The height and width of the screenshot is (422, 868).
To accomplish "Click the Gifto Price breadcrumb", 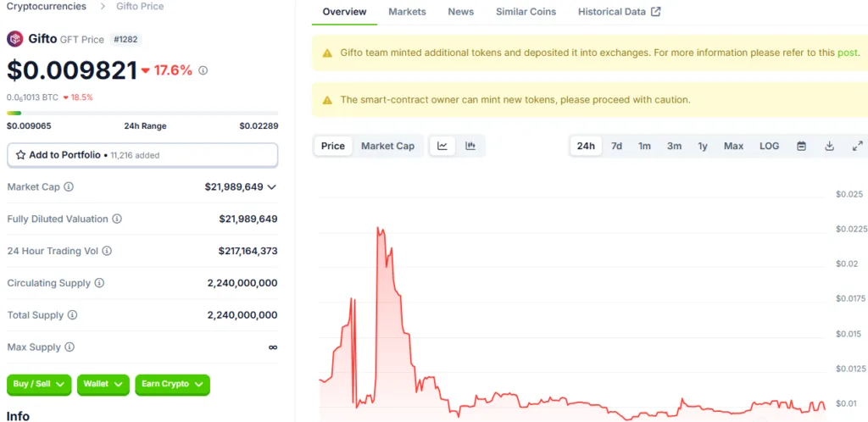I will (x=140, y=7).
